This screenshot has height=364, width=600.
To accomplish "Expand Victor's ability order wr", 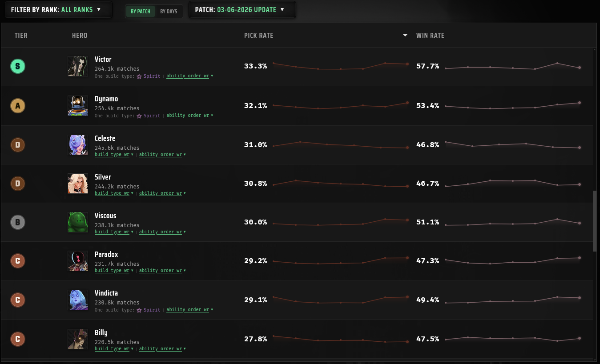I will [190, 76].
